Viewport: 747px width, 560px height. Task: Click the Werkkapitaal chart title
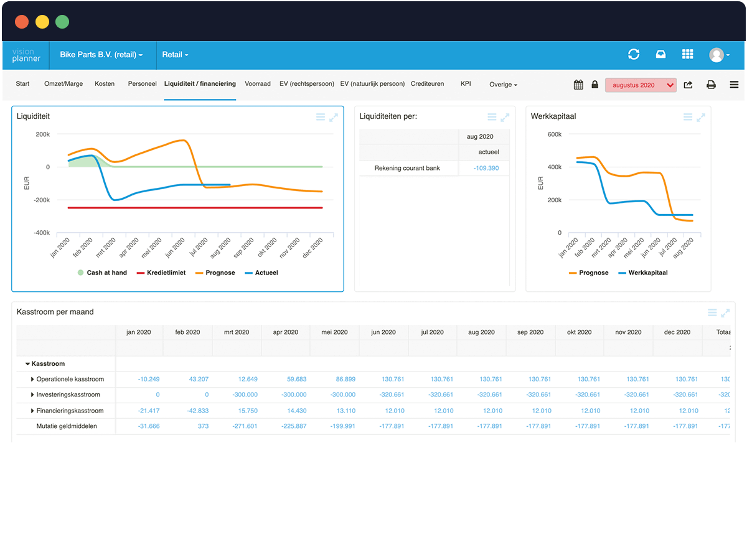553,116
